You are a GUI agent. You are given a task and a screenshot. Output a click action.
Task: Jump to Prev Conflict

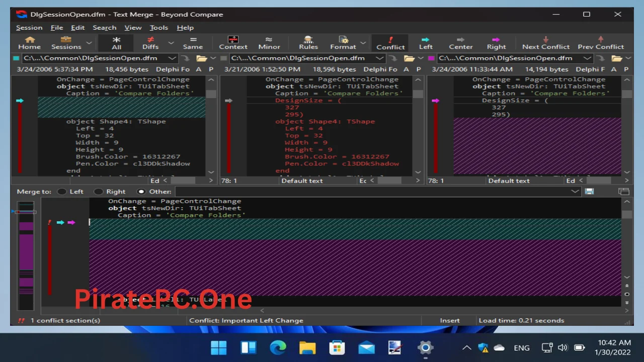pyautogui.click(x=600, y=43)
